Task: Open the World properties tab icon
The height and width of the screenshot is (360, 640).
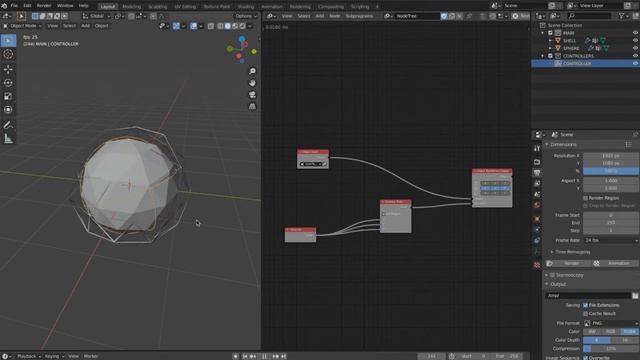Action: coord(537,205)
